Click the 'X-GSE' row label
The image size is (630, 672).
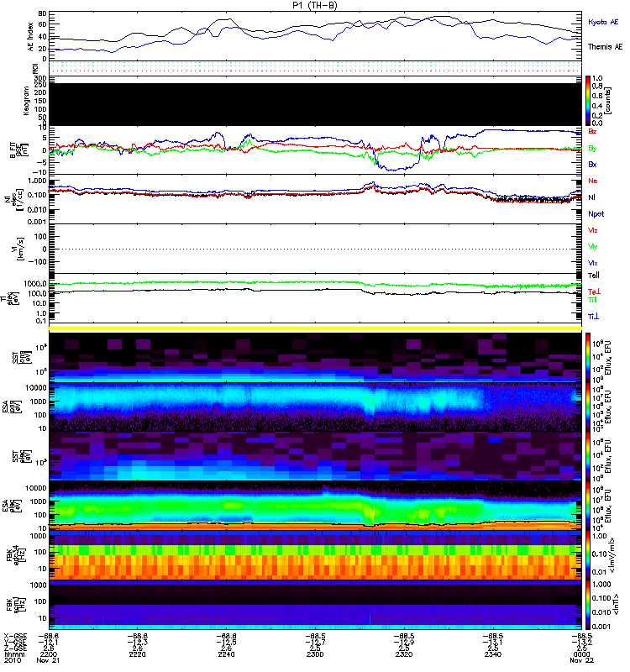coord(14,636)
